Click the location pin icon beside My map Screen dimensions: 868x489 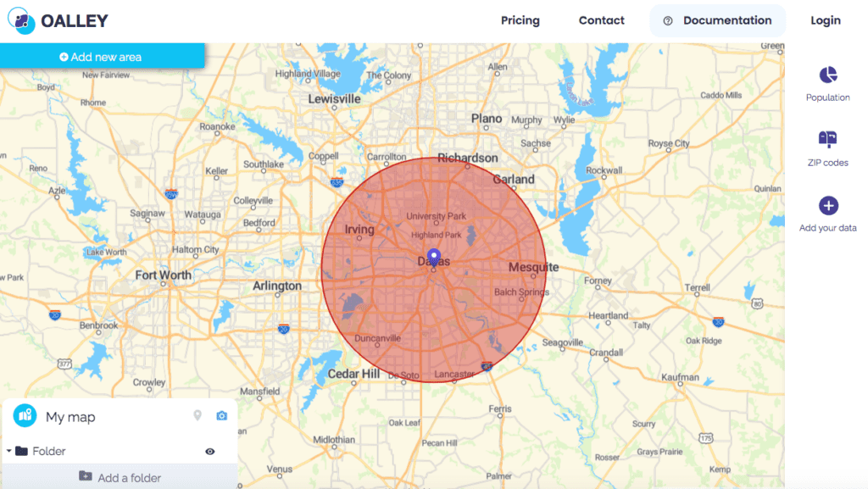point(196,416)
